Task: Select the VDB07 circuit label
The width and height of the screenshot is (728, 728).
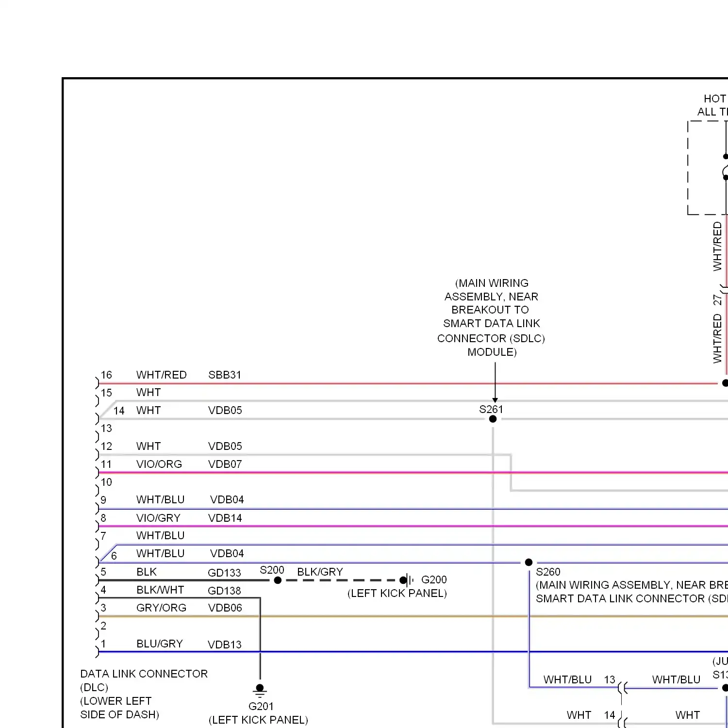Action: pyautogui.click(x=225, y=464)
